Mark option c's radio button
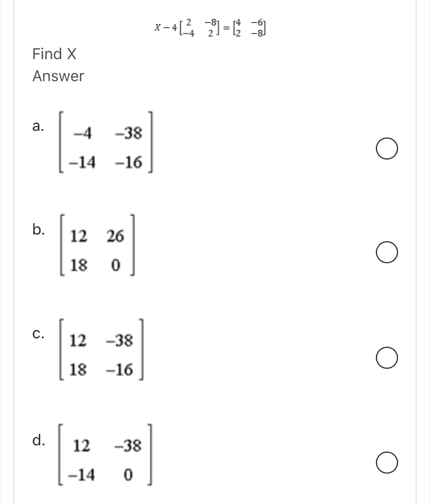The width and height of the screenshot is (430, 504). pyautogui.click(x=388, y=358)
